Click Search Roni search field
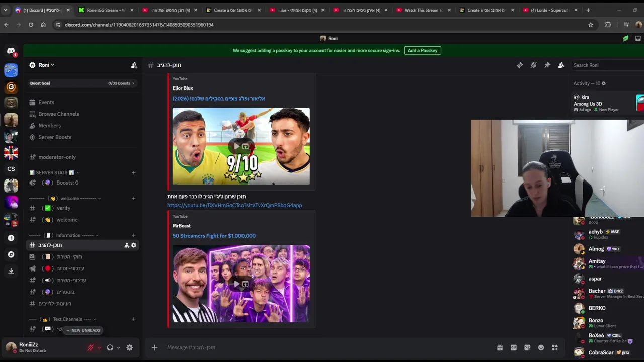Viewport: 644px width, 362px height. [607, 65]
